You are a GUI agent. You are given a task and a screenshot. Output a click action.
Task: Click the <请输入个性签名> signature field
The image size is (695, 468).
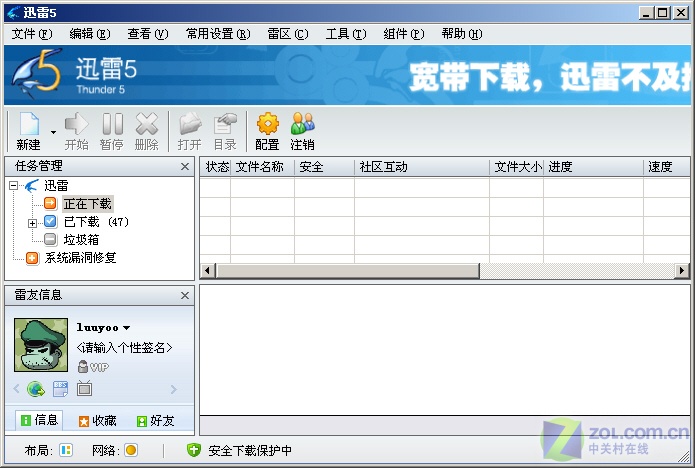pyautogui.click(x=124, y=347)
